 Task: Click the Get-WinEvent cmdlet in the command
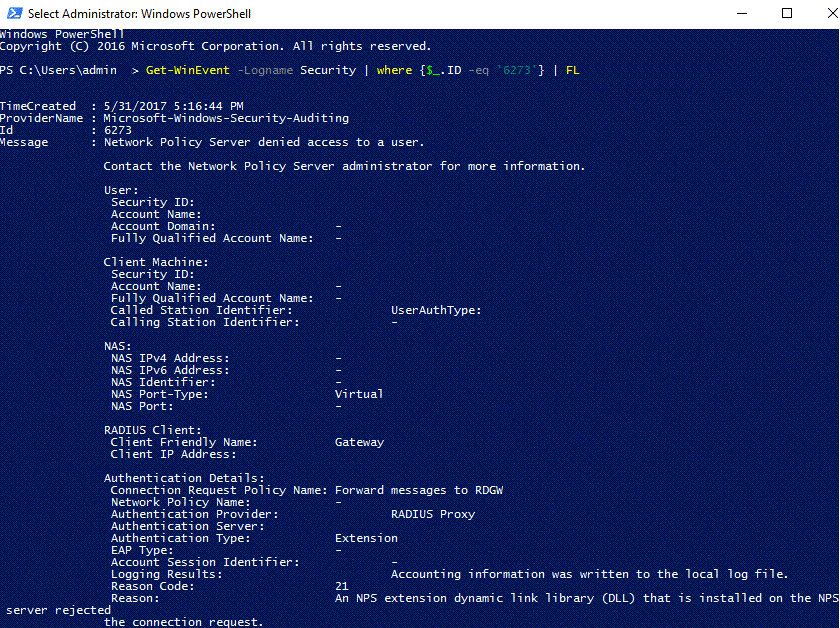click(188, 70)
